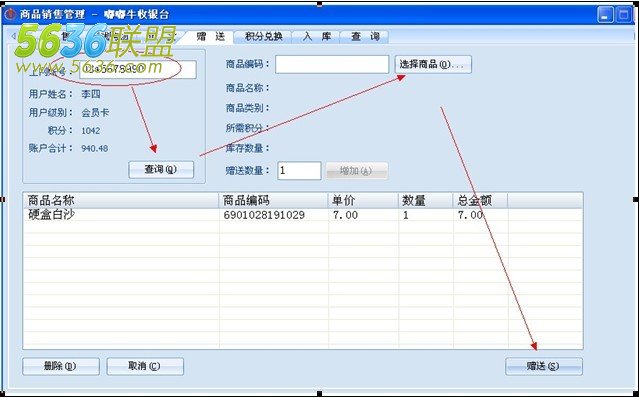Select the 硬盒白沙 row in the table
Viewport: 639px width, 398px height.
(x=303, y=215)
